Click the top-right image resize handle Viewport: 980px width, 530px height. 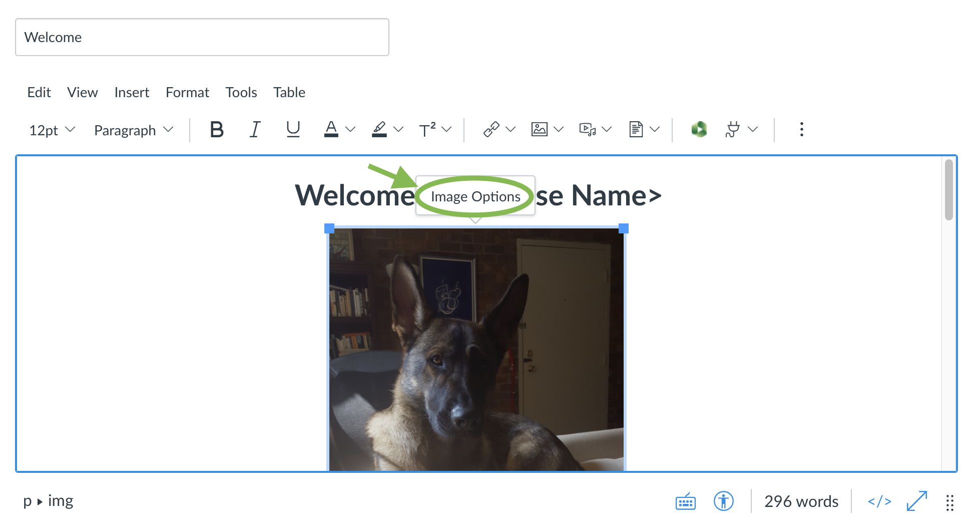[x=624, y=228]
